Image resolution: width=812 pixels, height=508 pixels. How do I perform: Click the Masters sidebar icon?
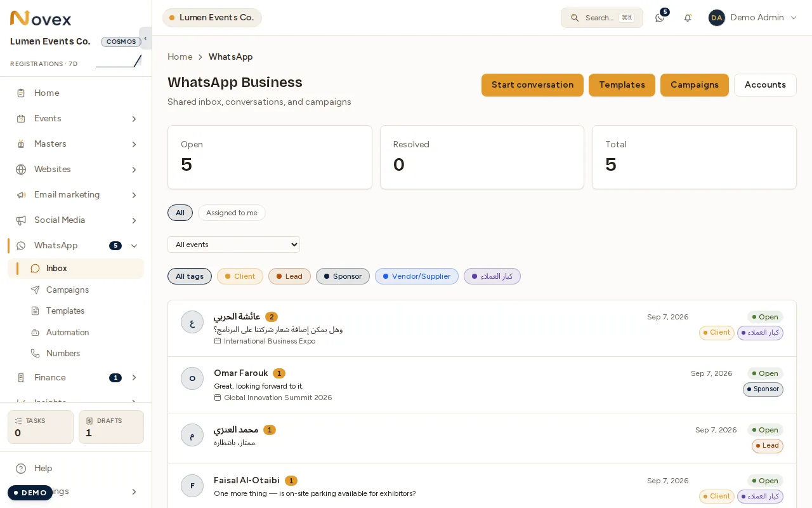(x=21, y=144)
